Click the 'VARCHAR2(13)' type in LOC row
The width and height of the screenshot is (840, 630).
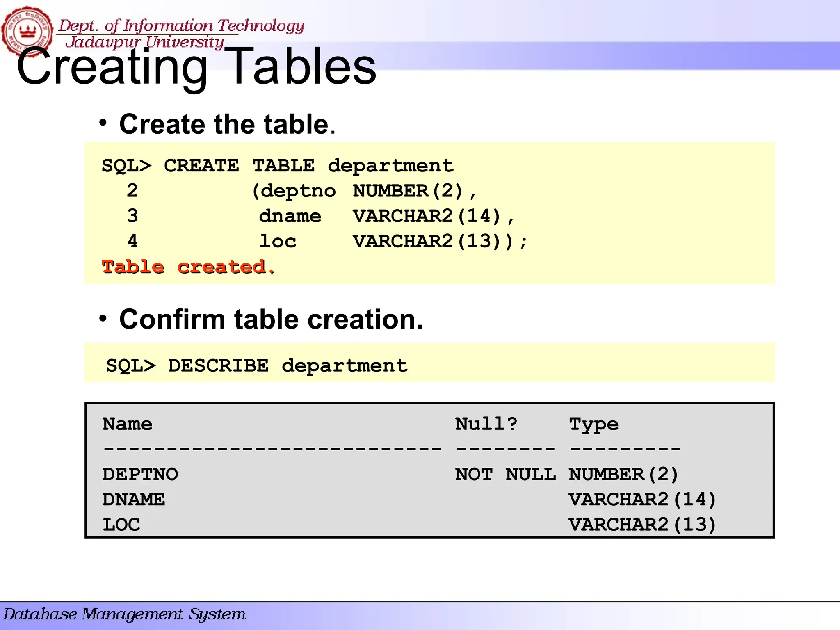point(643,525)
